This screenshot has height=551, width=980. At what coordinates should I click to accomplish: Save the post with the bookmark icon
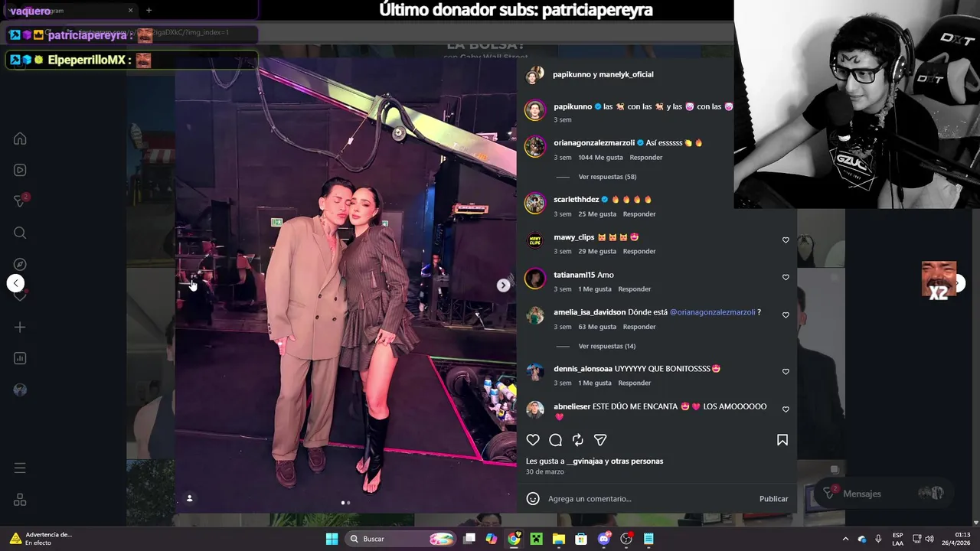coord(782,440)
